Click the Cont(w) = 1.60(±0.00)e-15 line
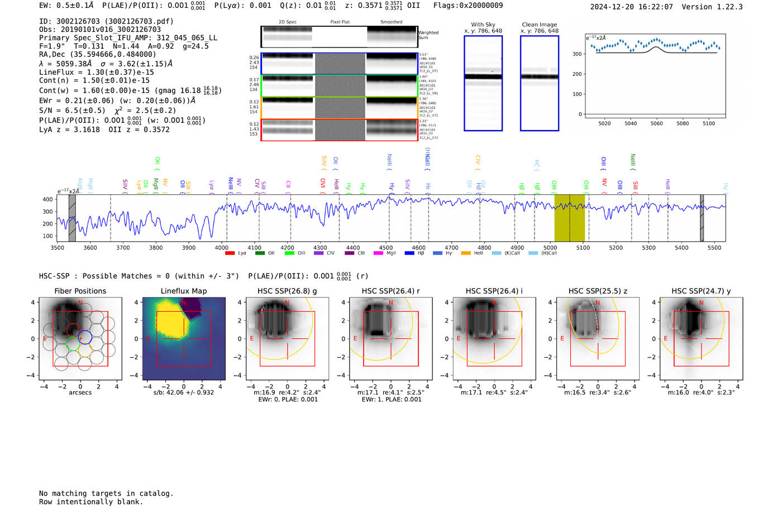Screen dimensions: 782x532 click(x=130, y=90)
